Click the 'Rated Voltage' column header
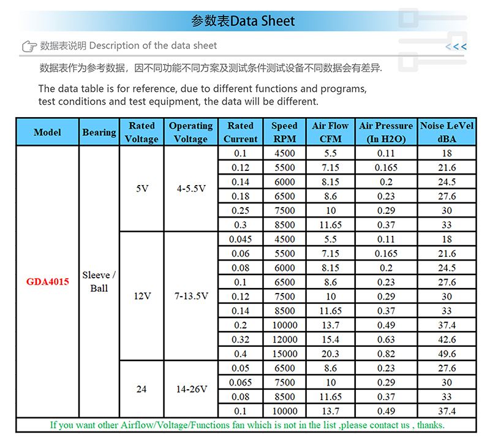 click(141, 132)
